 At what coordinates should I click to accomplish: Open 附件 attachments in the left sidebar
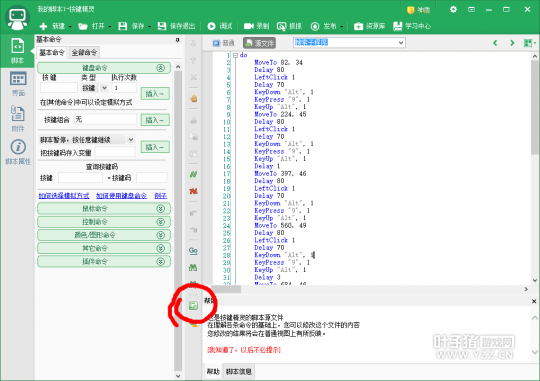point(18,119)
